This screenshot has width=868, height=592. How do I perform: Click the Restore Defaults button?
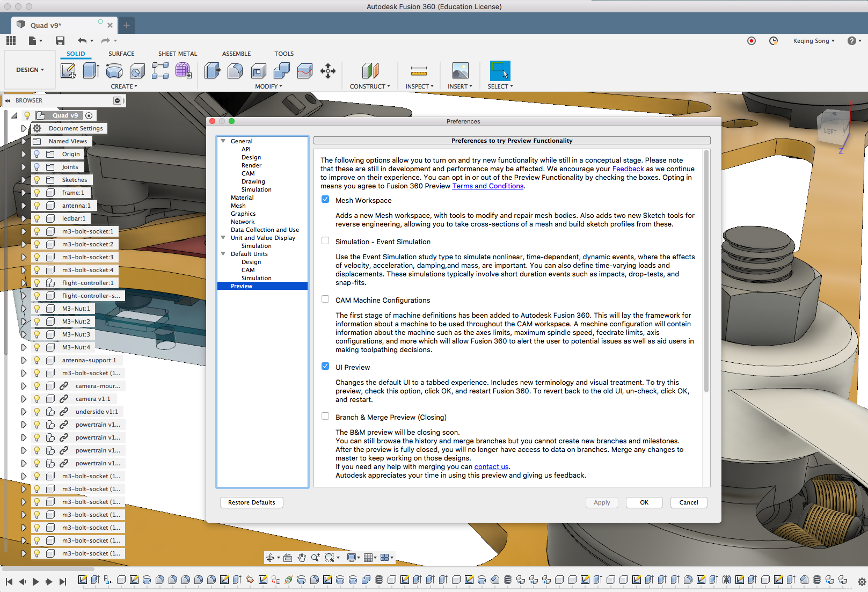tap(251, 502)
